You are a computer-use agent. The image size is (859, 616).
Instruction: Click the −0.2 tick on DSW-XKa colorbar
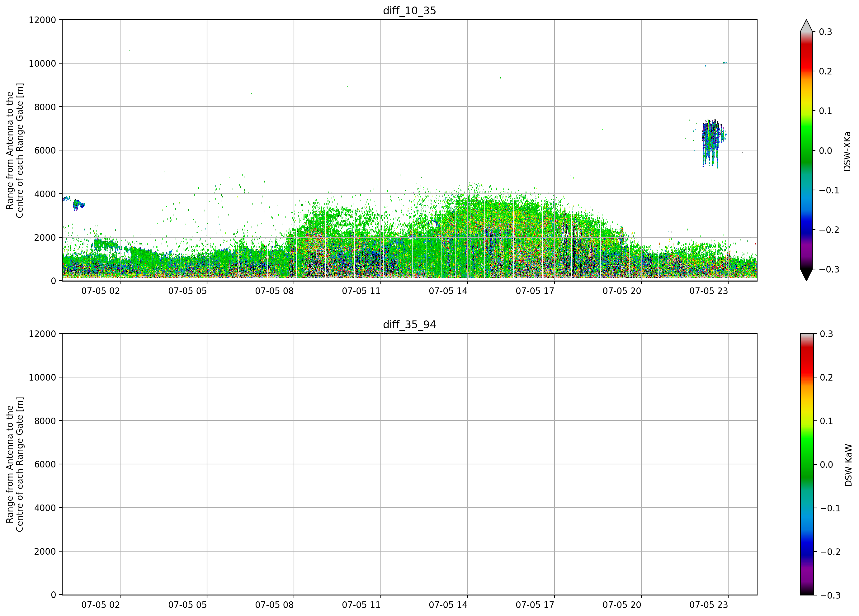[829, 230]
